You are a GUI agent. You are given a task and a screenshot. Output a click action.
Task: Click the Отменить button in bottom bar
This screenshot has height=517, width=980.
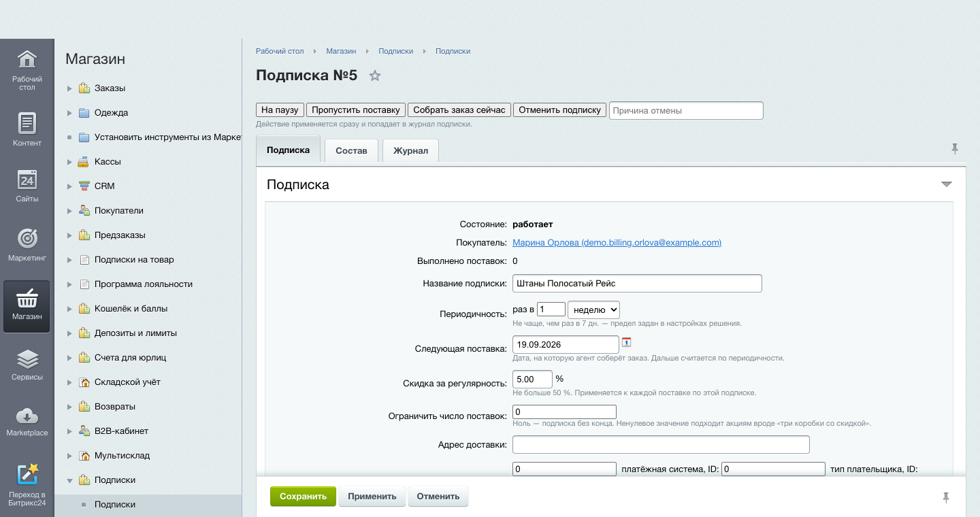(x=438, y=497)
